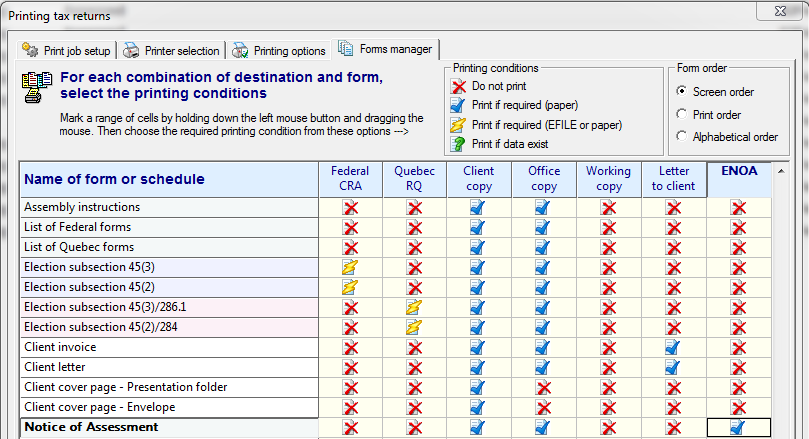Select the 'Do not print' condition icon

tap(459, 87)
